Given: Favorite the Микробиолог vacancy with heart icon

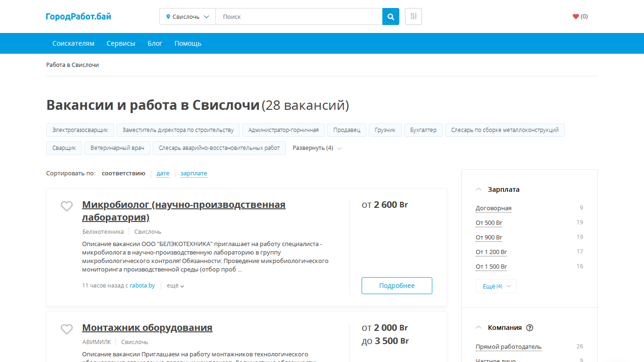Looking at the screenshot, I should pyautogui.click(x=67, y=206).
